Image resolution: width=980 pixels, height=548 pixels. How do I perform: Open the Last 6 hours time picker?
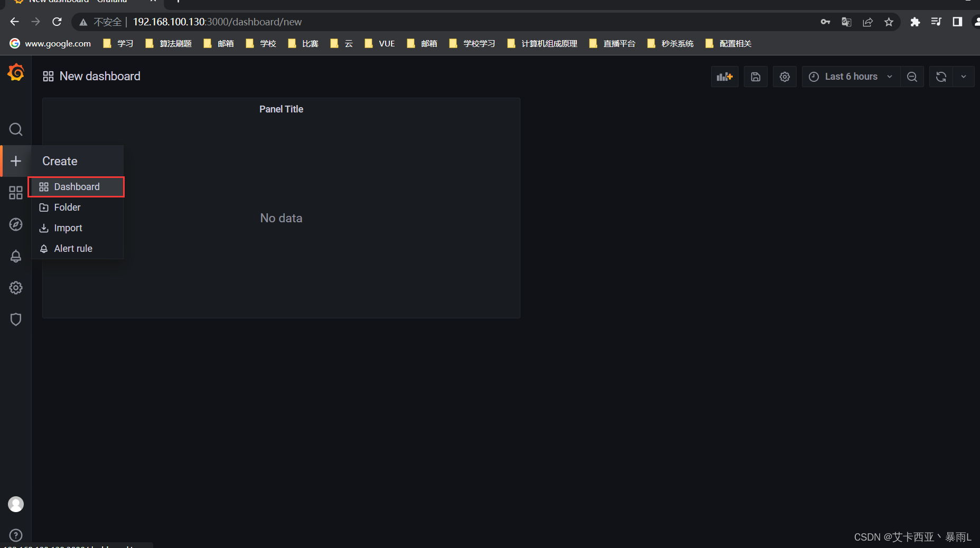[851, 77]
